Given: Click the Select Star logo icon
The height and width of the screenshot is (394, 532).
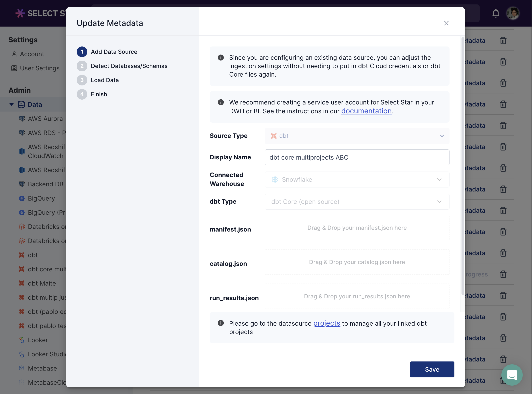Looking at the screenshot, I should (20, 13).
